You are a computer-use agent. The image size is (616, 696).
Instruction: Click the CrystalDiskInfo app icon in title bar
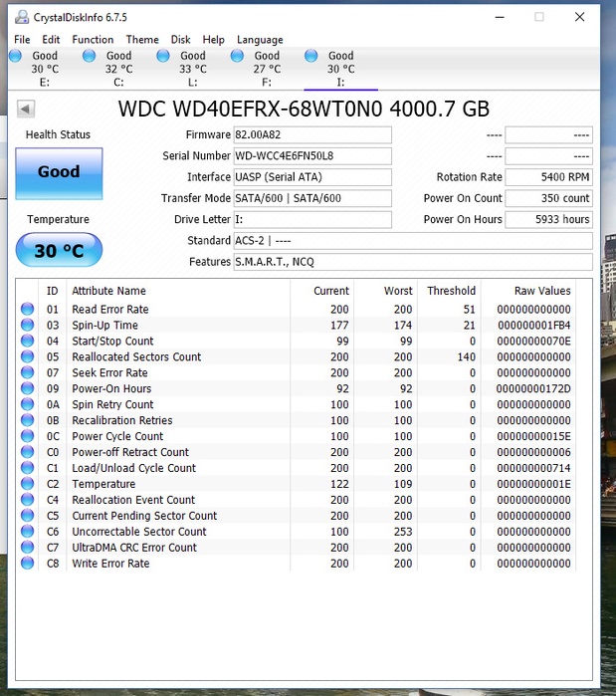point(22,17)
